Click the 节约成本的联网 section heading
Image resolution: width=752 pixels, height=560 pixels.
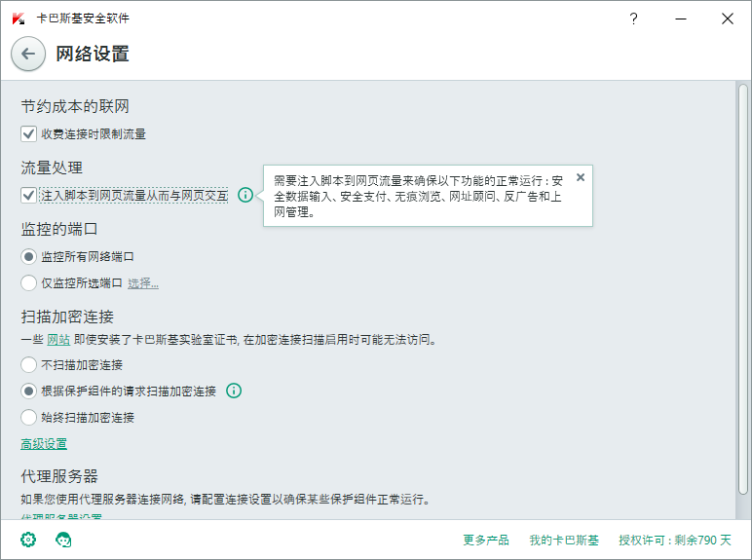point(75,106)
